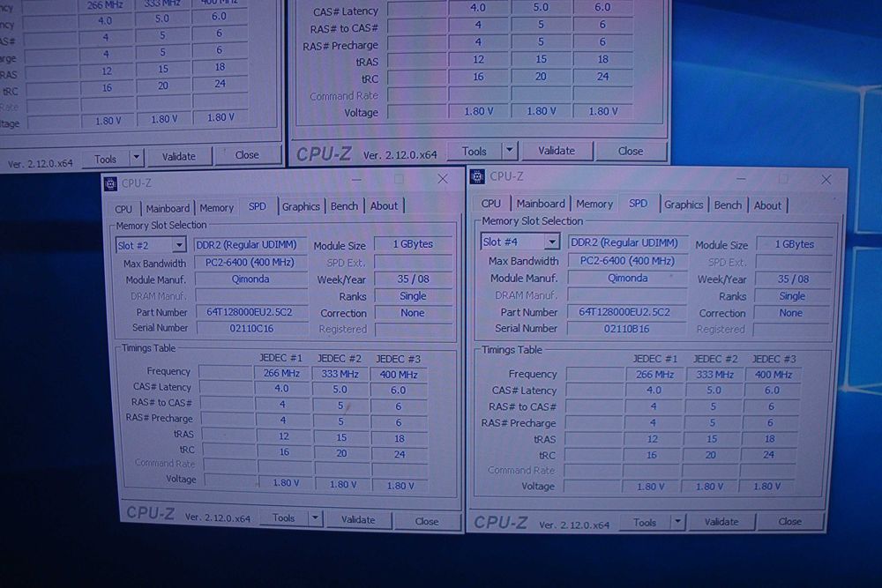Expand the Slot #4 memory slot dropdown

coord(552,242)
